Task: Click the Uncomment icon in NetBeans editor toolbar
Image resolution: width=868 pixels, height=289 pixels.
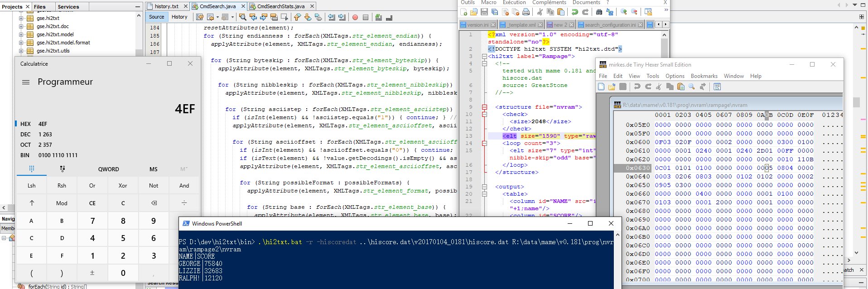Action: pos(389,17)
